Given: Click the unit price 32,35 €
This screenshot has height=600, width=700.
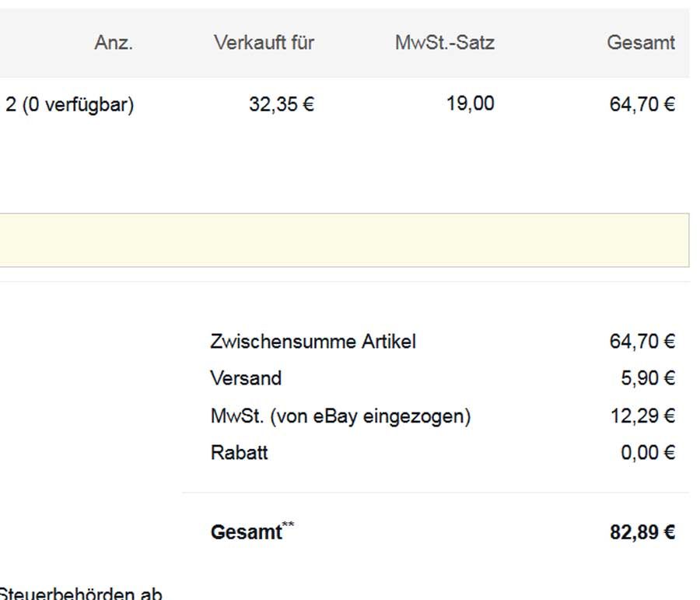Looking at the screenshot, I should coord(281,104).
